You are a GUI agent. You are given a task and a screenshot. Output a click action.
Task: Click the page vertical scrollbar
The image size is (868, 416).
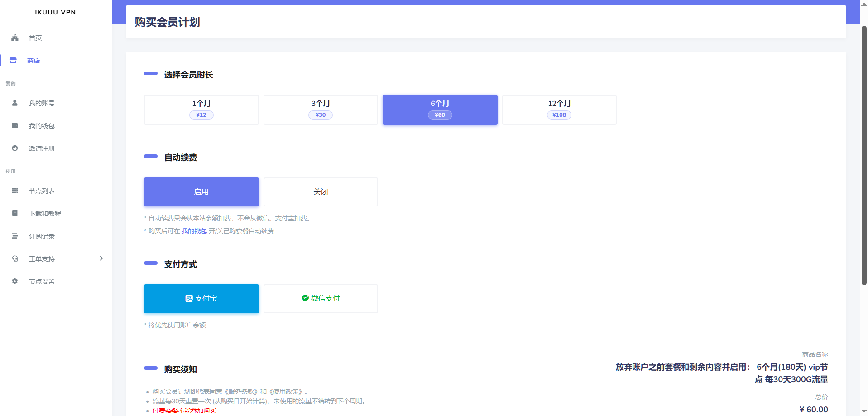click(x=864, y=154)
